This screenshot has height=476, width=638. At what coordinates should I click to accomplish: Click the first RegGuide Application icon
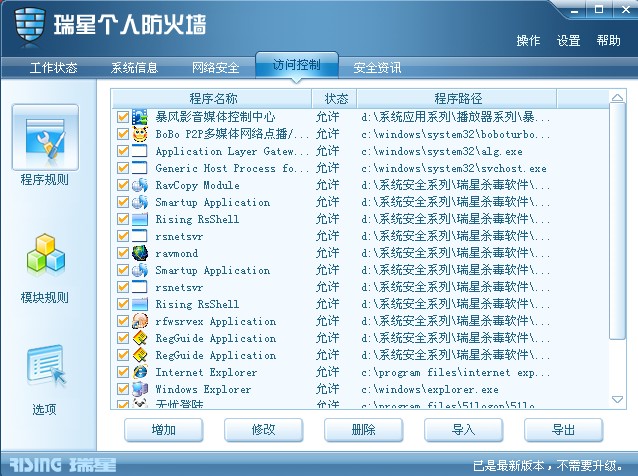[x=140, y=338]
